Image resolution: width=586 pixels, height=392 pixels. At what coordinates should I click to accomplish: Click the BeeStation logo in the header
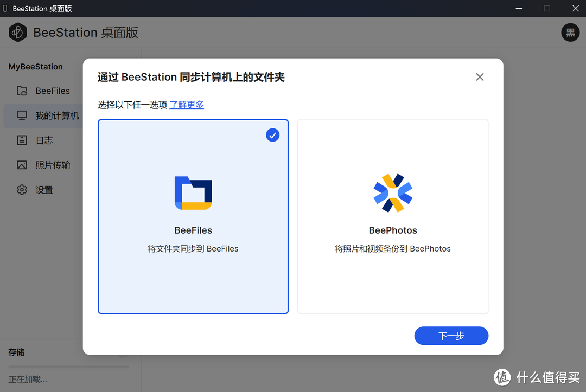pyautogui.click(x=17, y=32)
